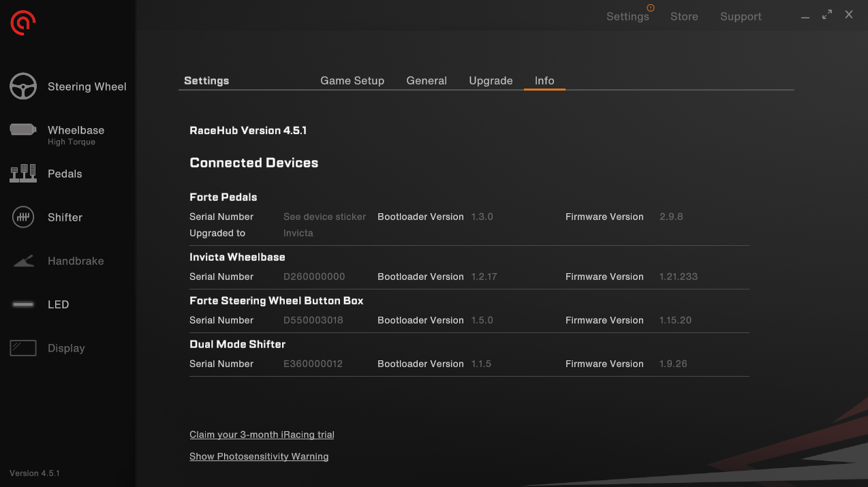The height and width of the screenshot is (487, 868).
Task: Switch to the General tab
Action: (x=427, y=80)
